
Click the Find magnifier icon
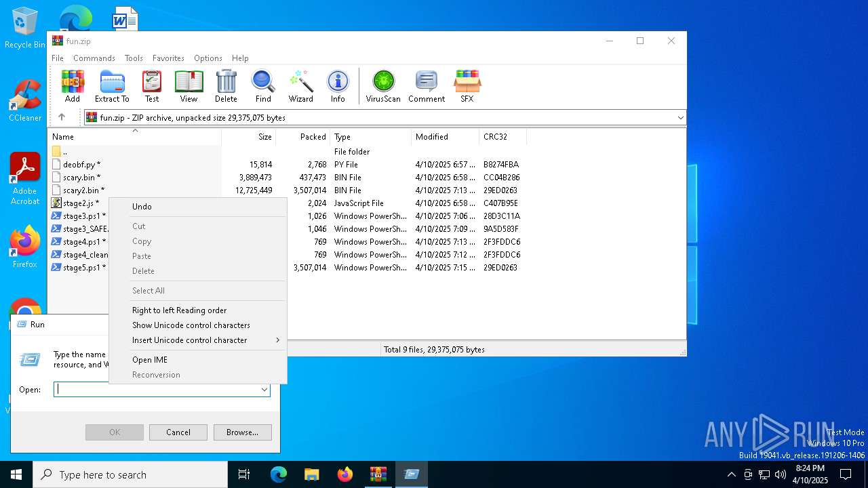[263, 86]
